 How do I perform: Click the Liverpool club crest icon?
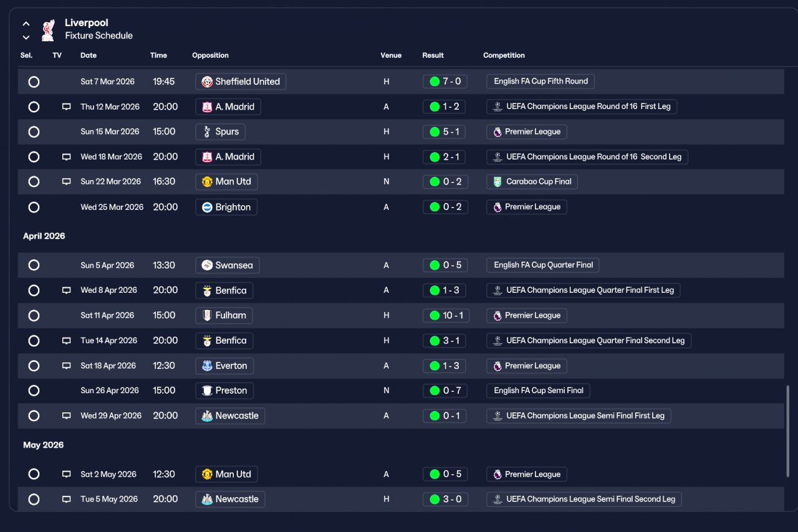click(x=48, y=31)
